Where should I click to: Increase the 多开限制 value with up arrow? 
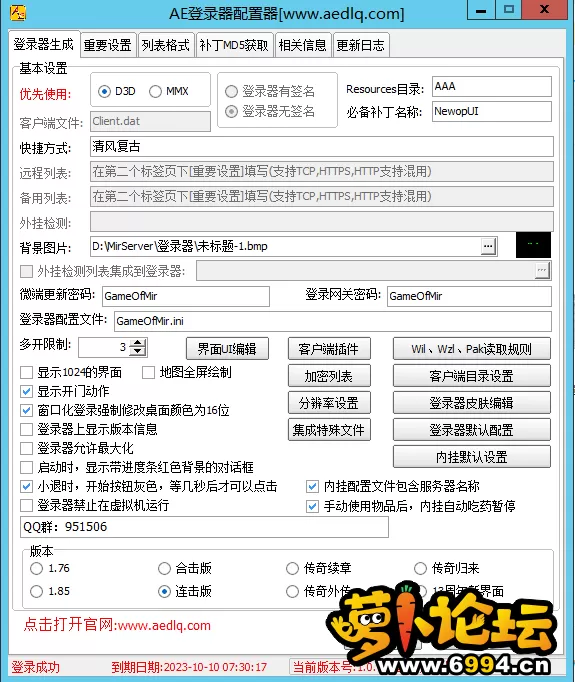[138, 343]
